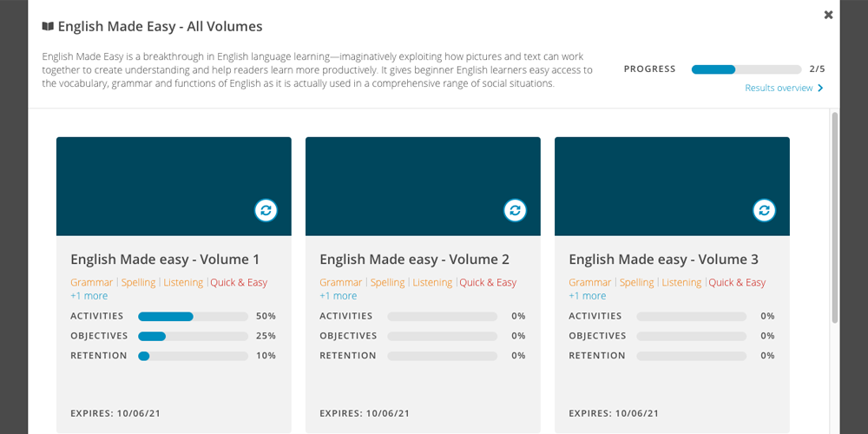Close the All Volumes dialog
868x434 pixels.
(x=828, y=15)
